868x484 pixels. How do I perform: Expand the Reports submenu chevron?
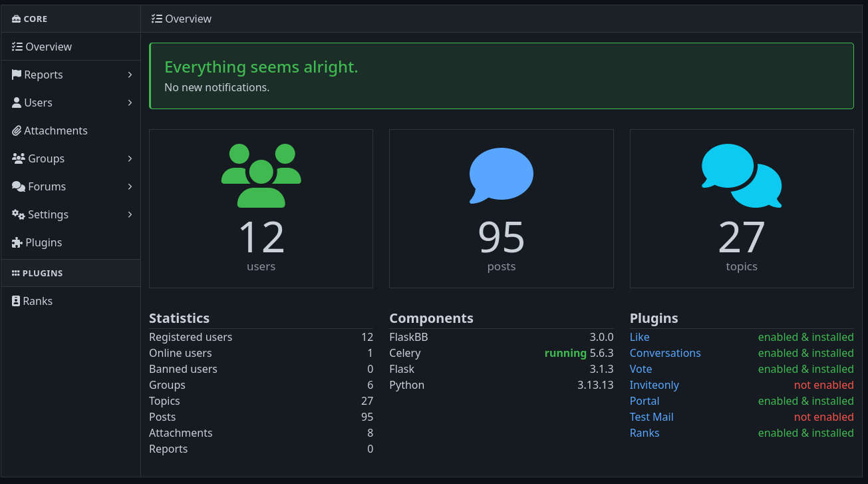(130, 75)
